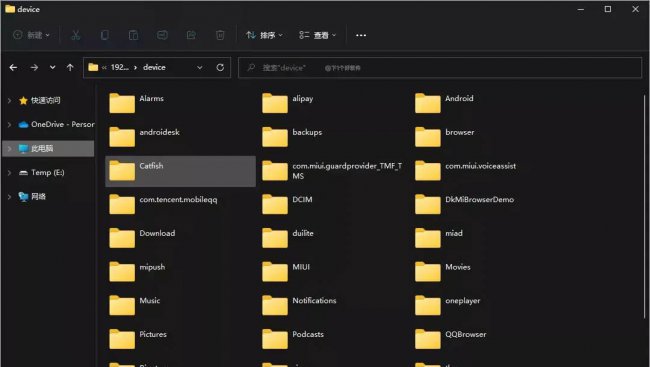Select the browser folder icon
The width and height of the screenshot is (650, 367).
(427, 137)
